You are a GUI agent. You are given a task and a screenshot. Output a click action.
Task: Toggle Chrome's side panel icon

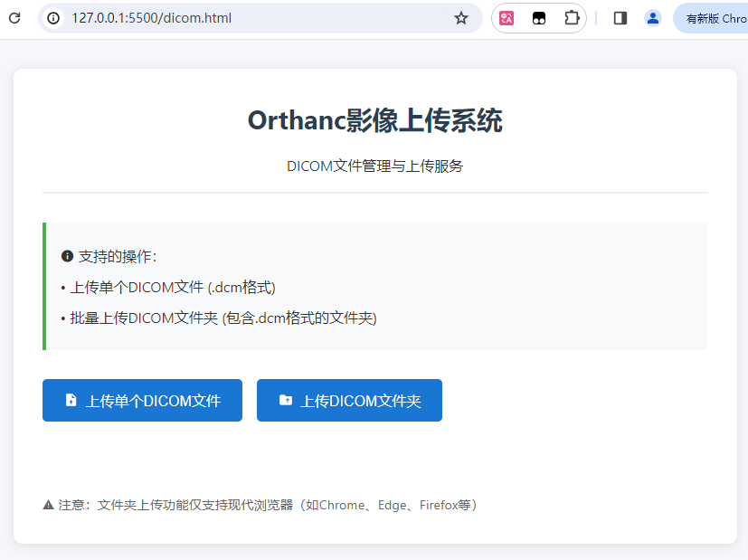tap(620, 17)
